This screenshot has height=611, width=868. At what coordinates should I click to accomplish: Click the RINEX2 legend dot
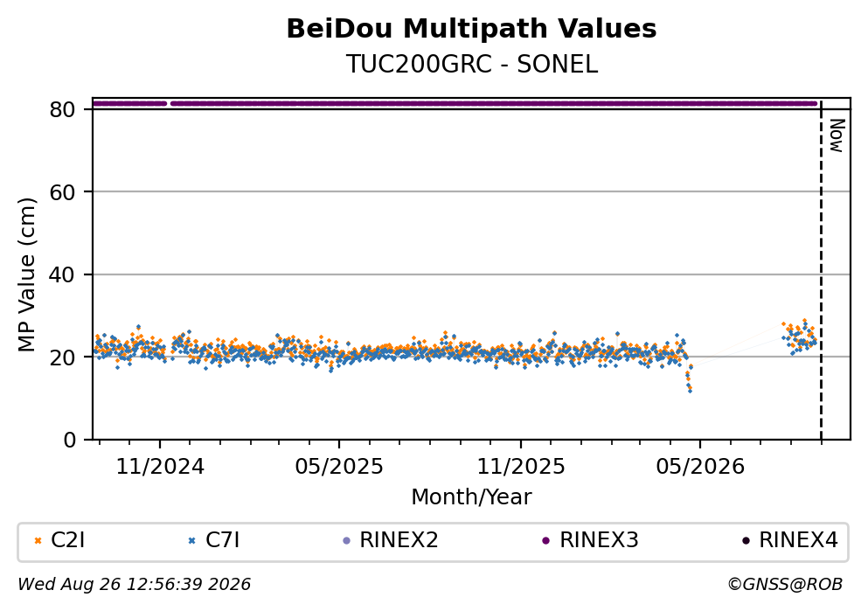tap(346, 541)
